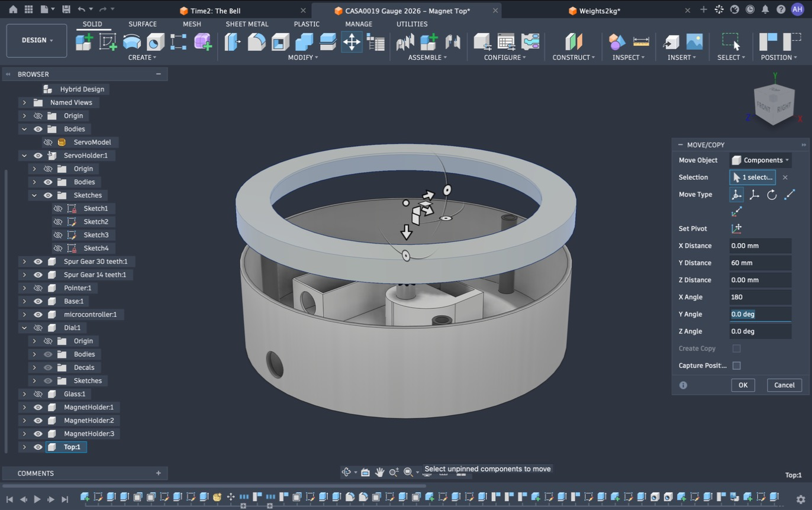Confirm the move with OK
Image resolution: width=812 pixels, height=510 pixels.
pos(743,385)
